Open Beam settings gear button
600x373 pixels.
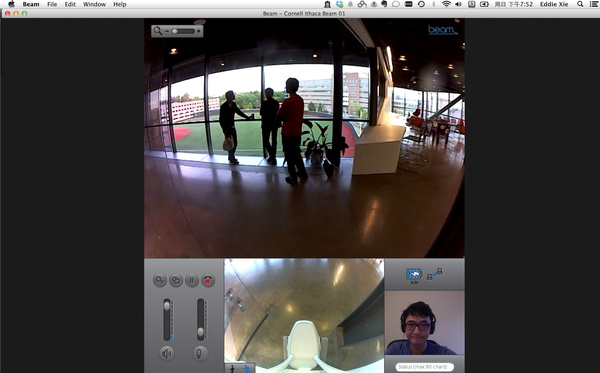(x=160, y=280)
